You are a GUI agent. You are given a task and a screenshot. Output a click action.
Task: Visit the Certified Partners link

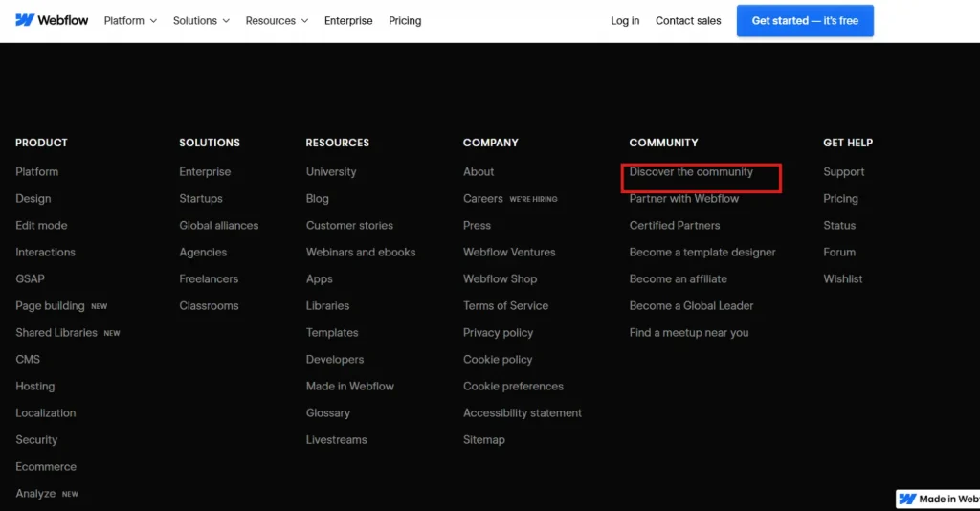(675, 226)
